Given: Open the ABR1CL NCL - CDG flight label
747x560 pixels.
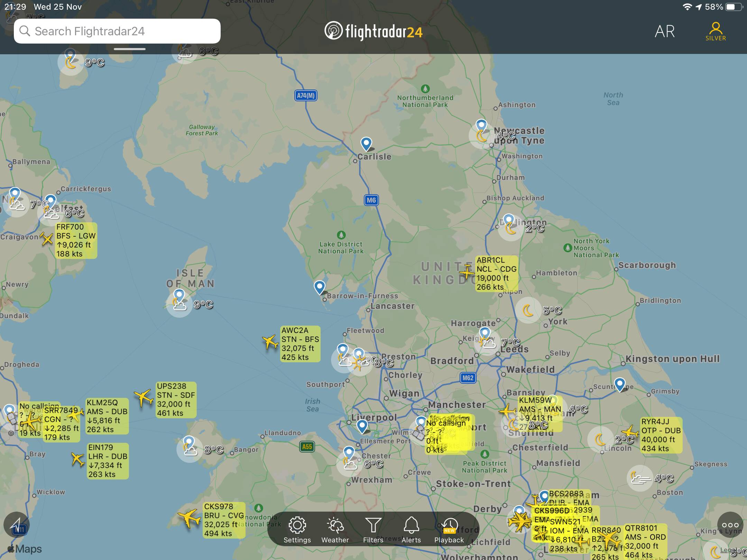Looking at the screenshot, I should [x=497, y=274].
